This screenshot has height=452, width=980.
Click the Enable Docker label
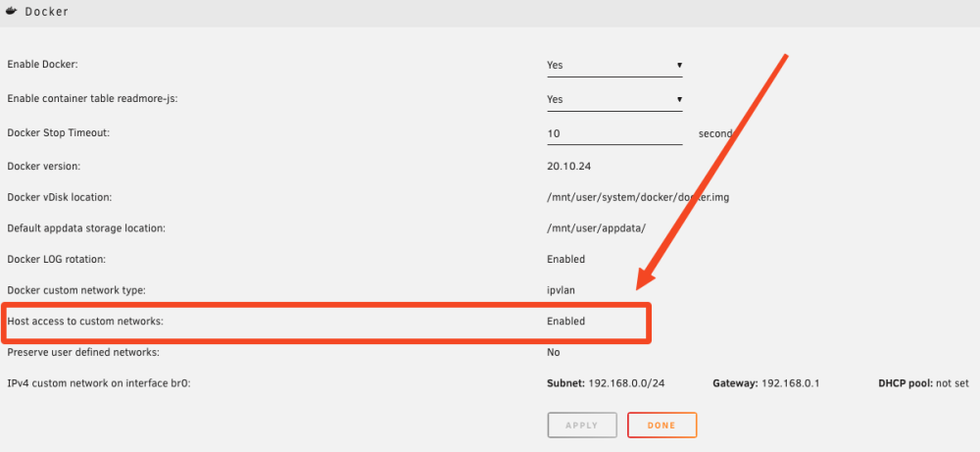pyautogui.click(x=42, y=65)
